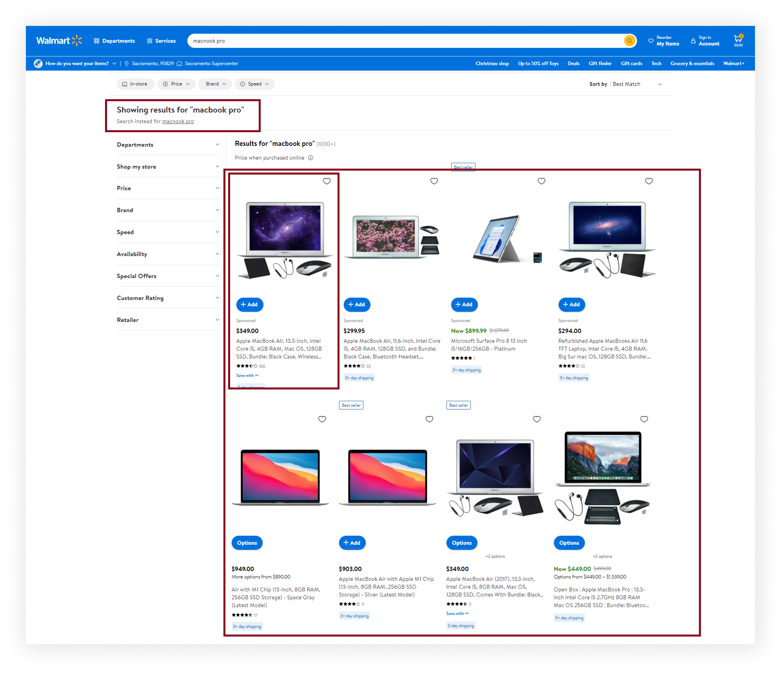This screenshot has height=673, width=784.
Task: Open the shopping cart icon
Action: pyautogui.click(x=738, y=39)
